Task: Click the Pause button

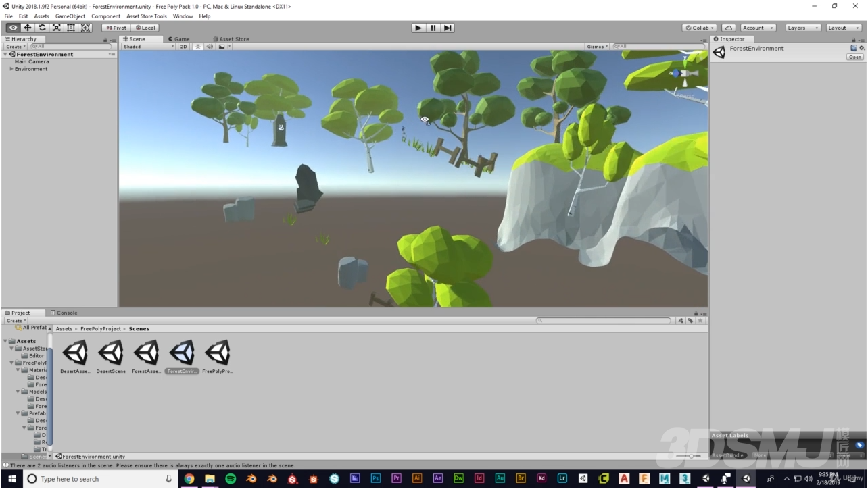Action: [433, 28]
